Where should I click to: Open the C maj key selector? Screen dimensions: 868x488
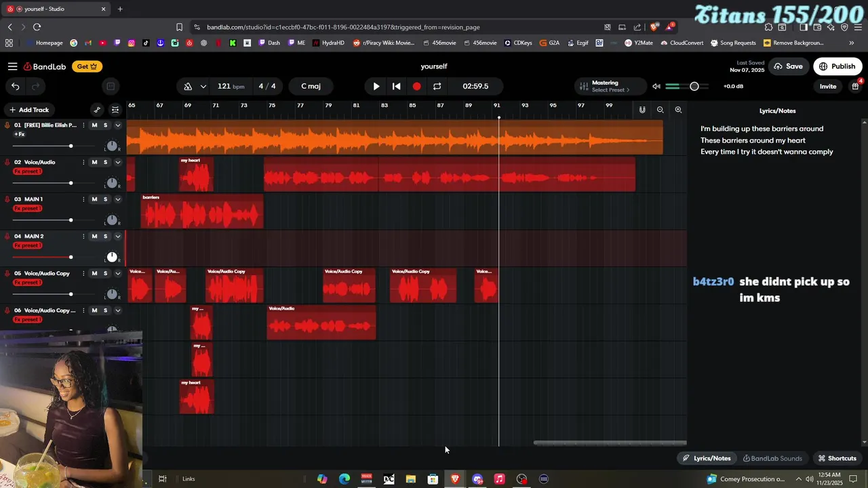(311, 86)
